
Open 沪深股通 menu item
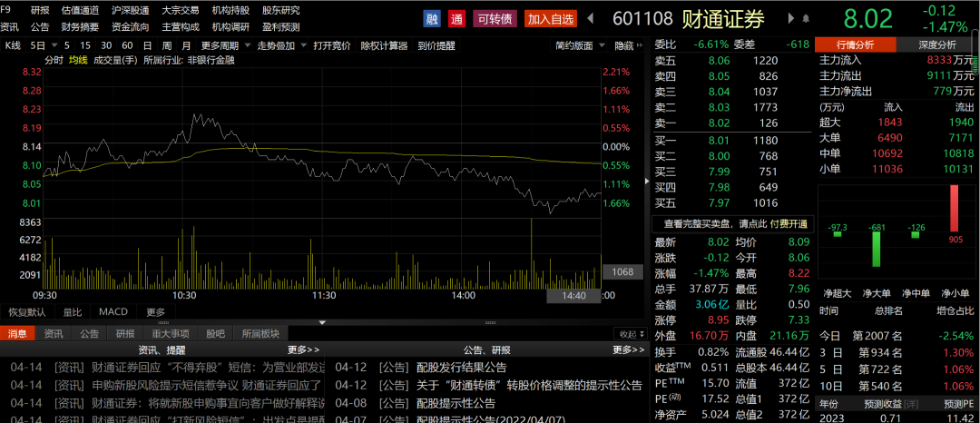pyautogui.click(x=130, y=11)
